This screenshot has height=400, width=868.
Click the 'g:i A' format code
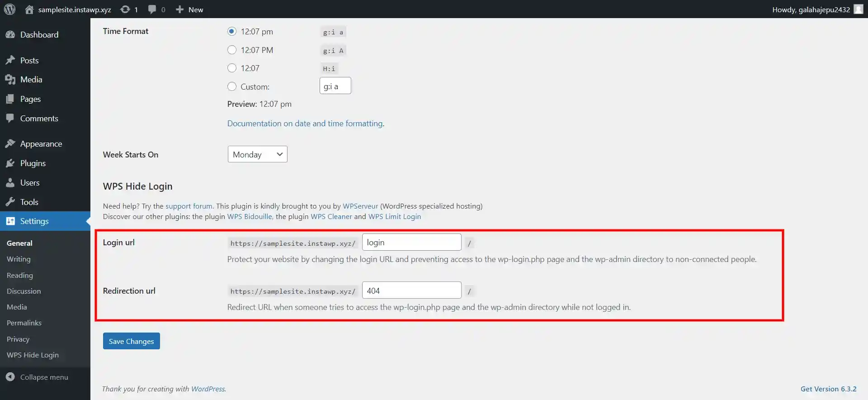click(x=333, y=50)
